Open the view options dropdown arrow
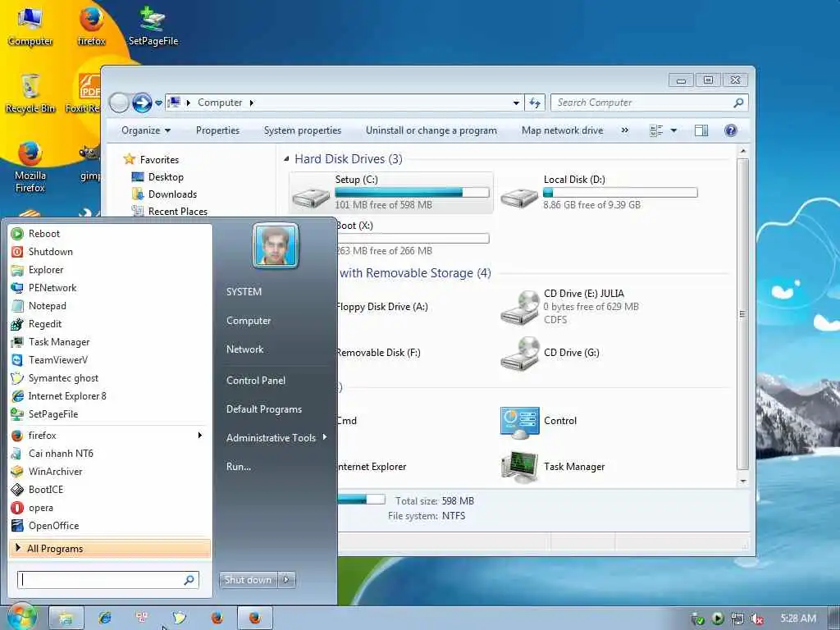 [673, 130]
